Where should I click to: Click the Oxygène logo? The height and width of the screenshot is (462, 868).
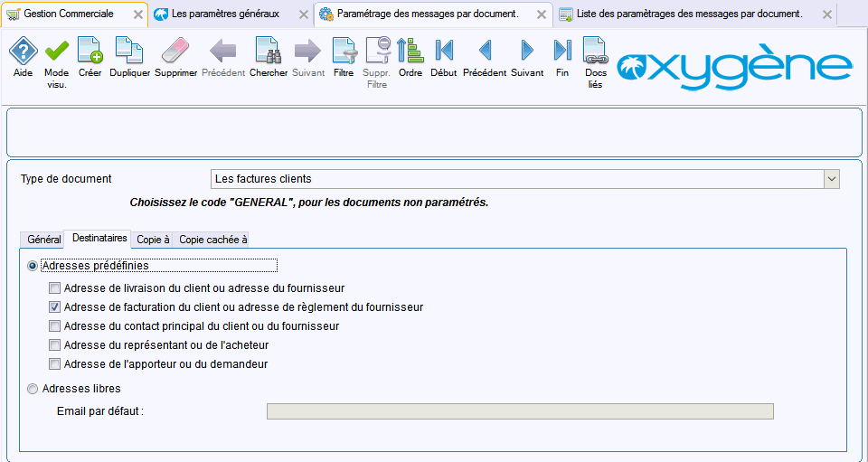[734, 66]
